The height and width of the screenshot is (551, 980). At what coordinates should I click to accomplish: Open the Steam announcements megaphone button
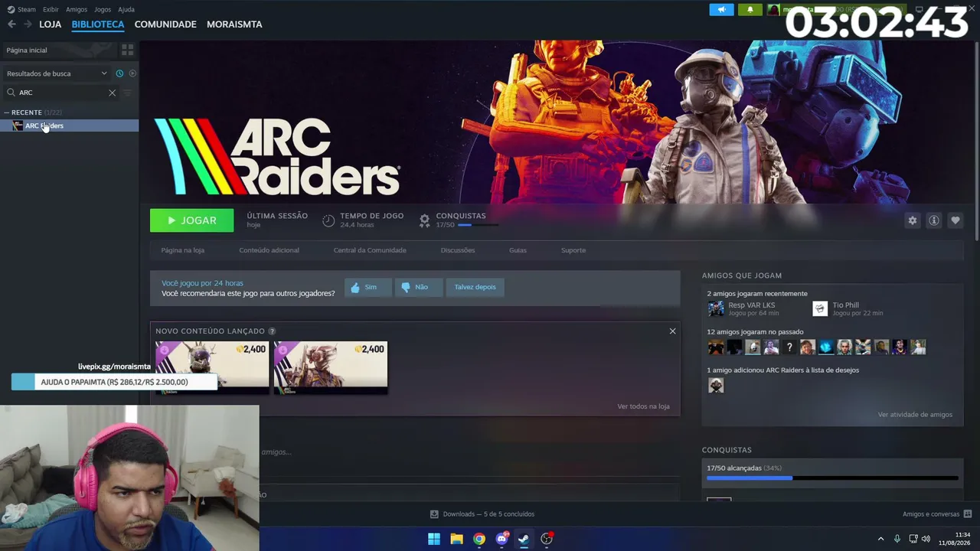point(721,9)
